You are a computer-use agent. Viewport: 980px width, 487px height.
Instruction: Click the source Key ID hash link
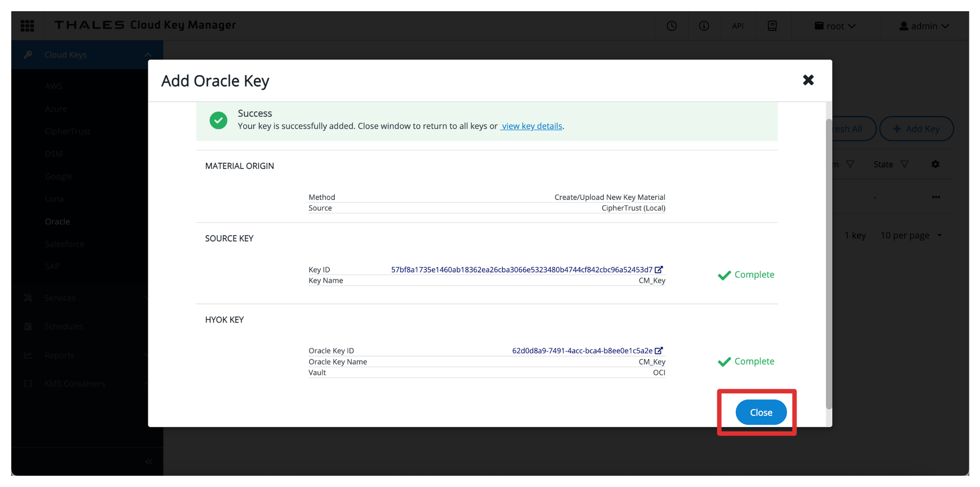coord(521,270)
